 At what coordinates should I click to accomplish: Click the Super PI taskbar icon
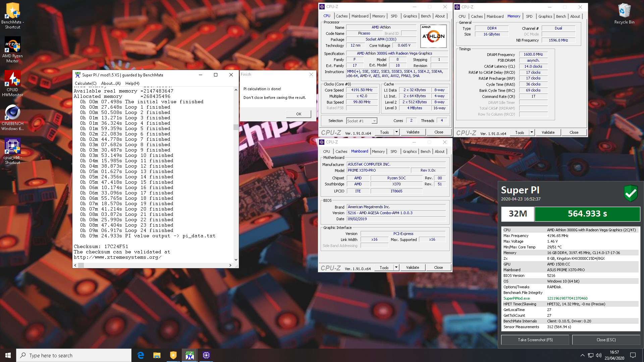pos(190,355)
